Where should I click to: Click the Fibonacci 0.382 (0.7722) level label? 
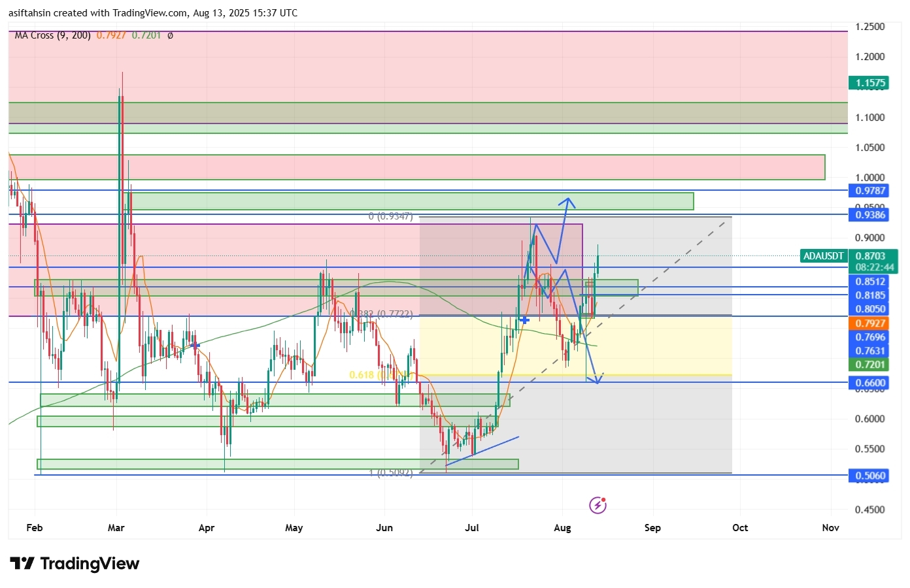tap(382, 314)
